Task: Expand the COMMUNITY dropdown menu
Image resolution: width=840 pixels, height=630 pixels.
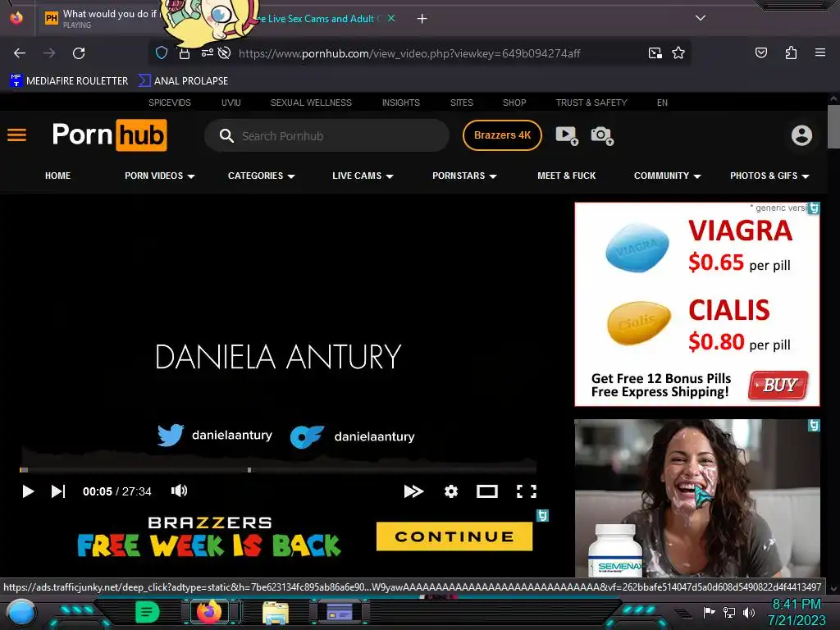Action: click(668, 176)
